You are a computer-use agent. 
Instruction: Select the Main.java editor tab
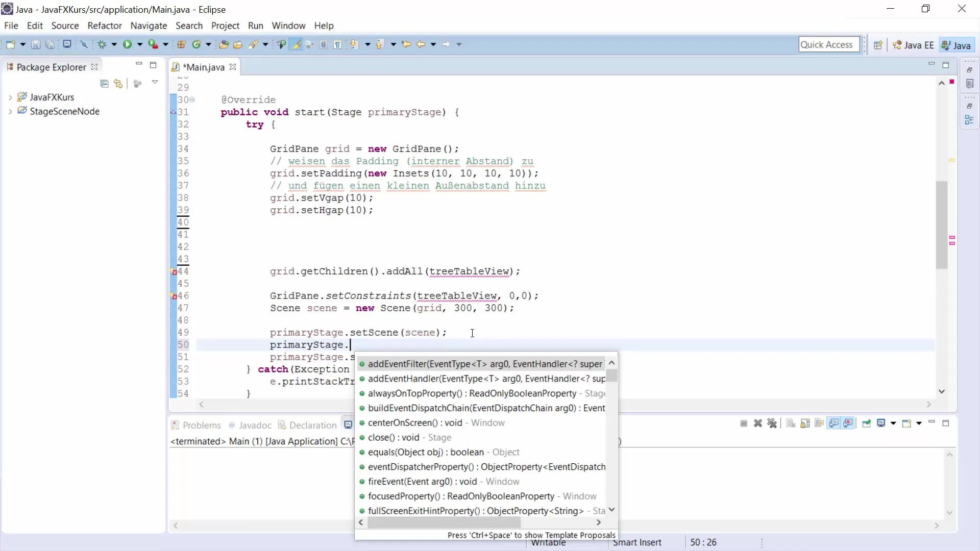(203, 67)
